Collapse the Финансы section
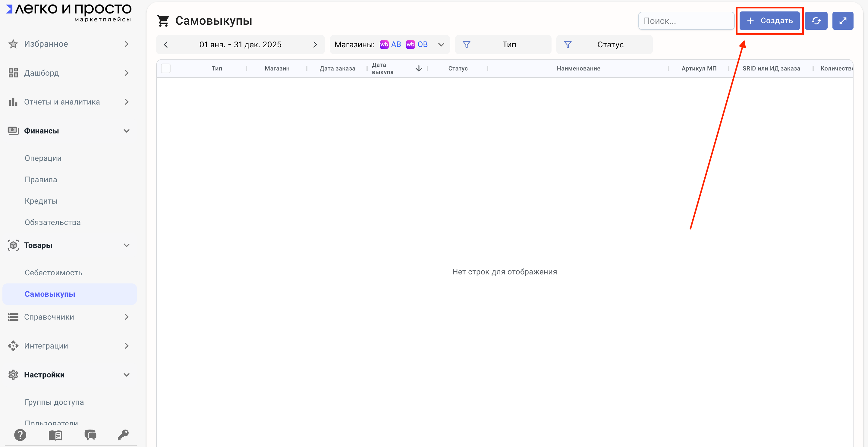The width and height of the screenshot is (868, 447). [x=126, y=131]
